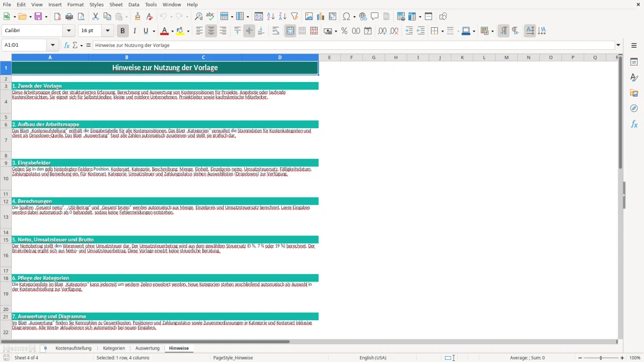
Task: Click Clear Direct Formatting icon
Action: [150, 17]
